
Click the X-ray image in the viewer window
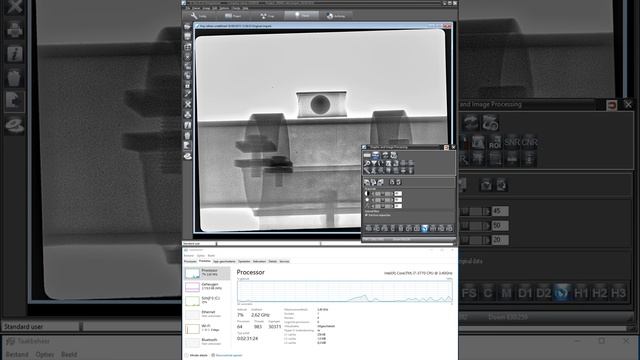[x=321, y=130]
